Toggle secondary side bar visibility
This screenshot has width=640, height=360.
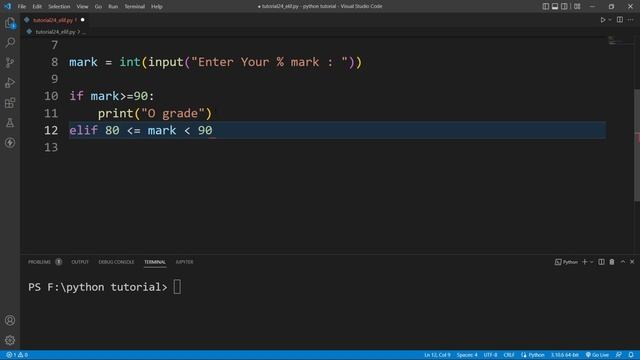564,6
